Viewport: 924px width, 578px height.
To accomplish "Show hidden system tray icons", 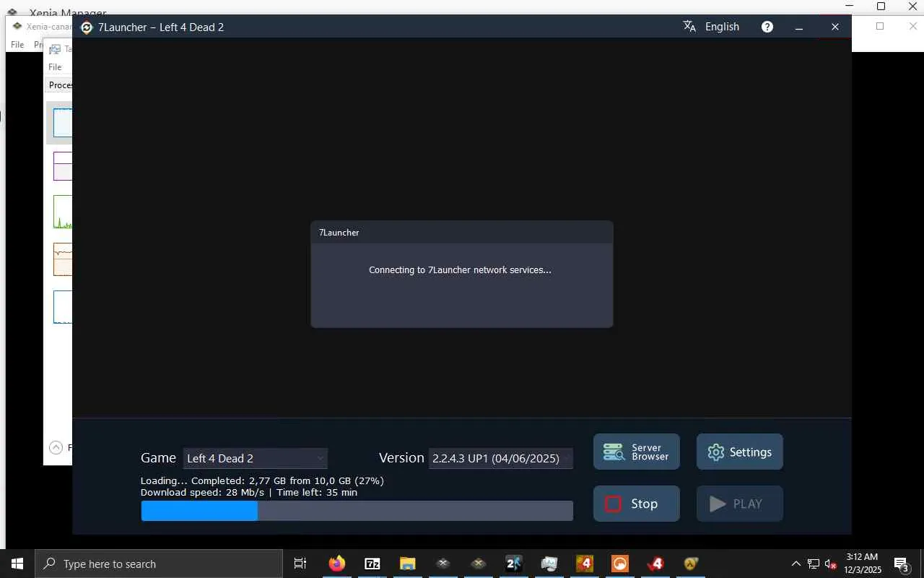I will point(796,564).
